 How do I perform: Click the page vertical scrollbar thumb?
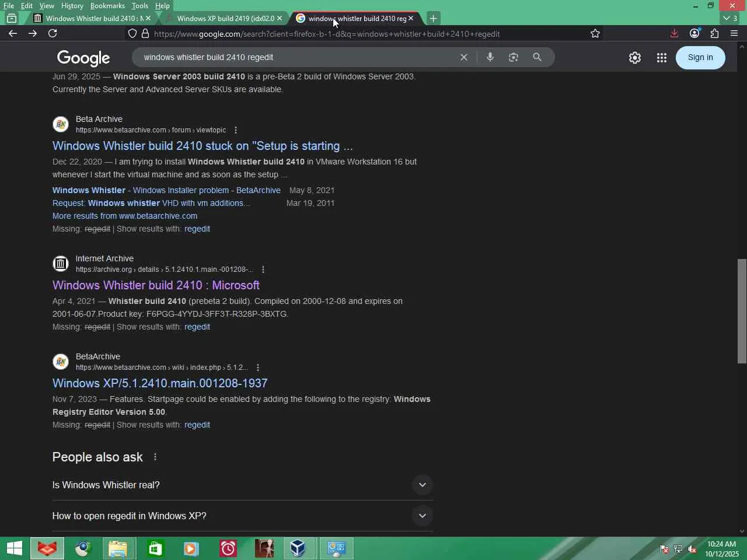(x=742, y=311)
